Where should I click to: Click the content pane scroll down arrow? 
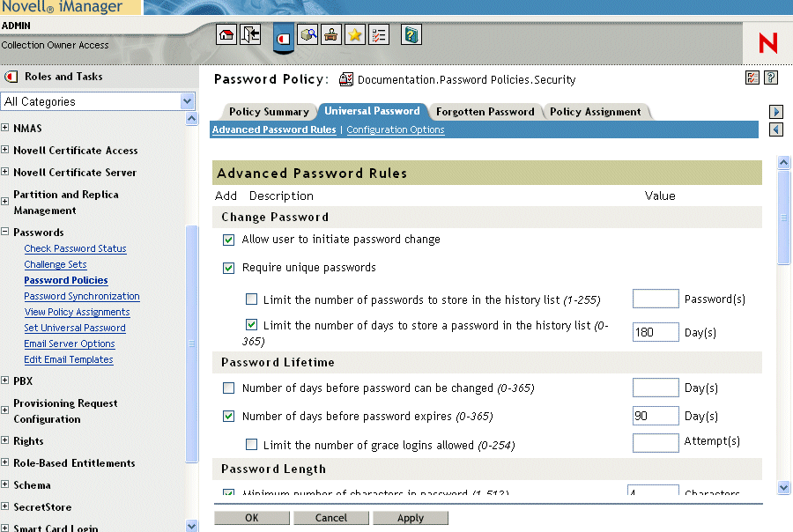coord(783,487)
